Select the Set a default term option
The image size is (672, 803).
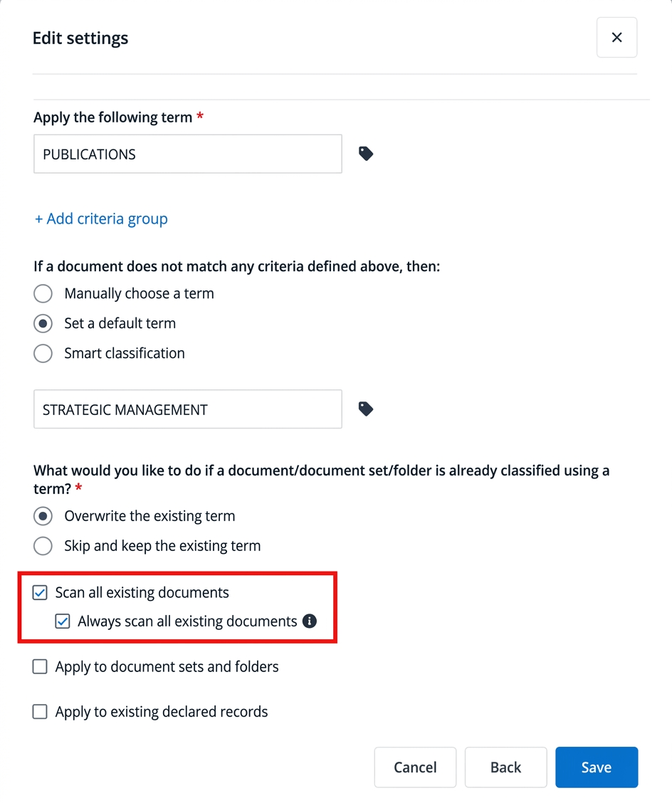43,323
